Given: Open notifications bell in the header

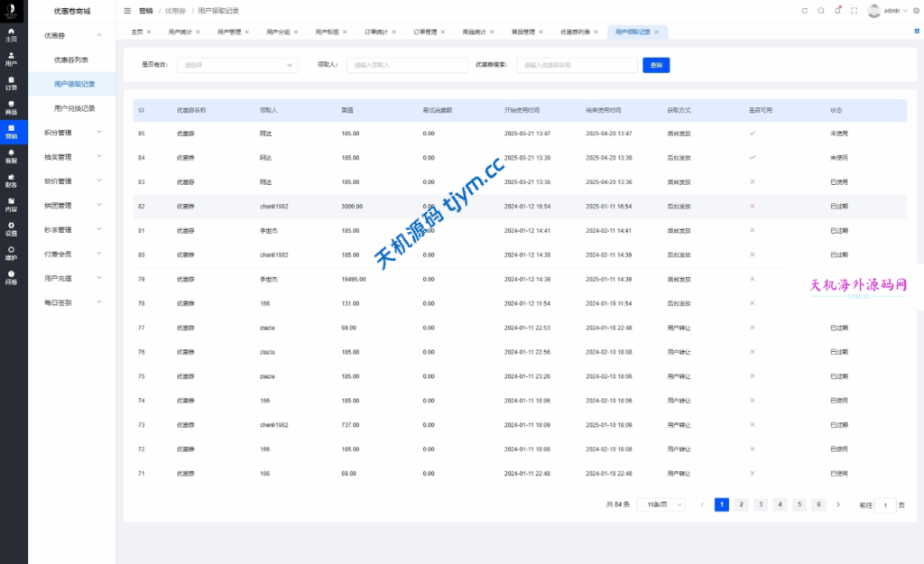Looking at the screenshot, I should [837, 11].
